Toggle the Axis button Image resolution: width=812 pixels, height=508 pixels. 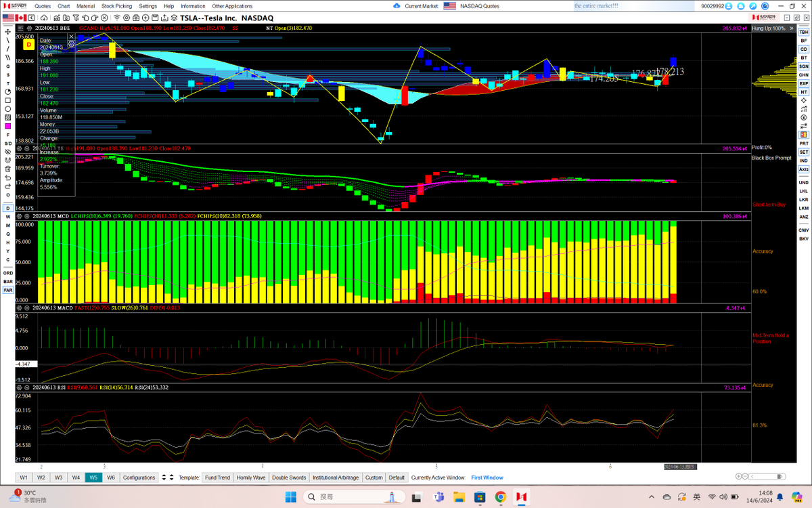[803, 169]
